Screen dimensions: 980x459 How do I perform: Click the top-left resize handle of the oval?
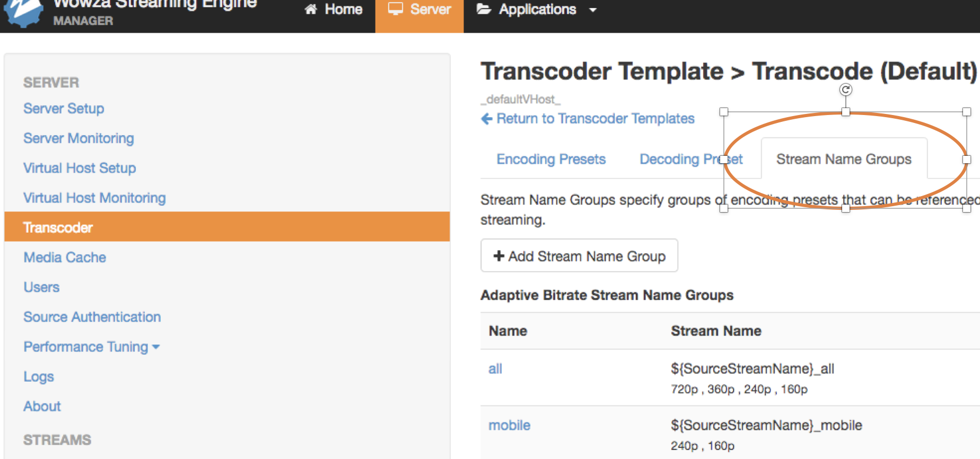[x=724, y=112]
